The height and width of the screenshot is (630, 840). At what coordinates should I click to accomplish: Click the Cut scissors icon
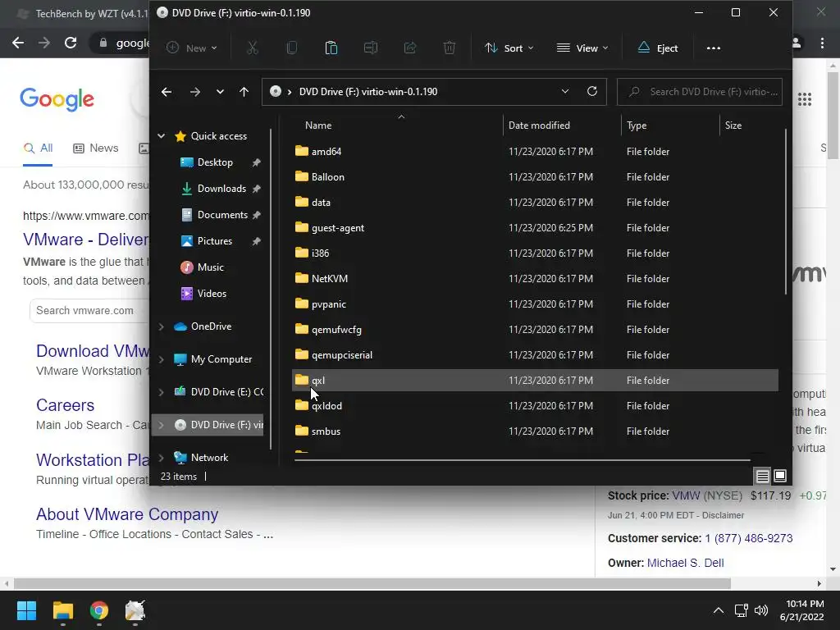click(253, 48)
